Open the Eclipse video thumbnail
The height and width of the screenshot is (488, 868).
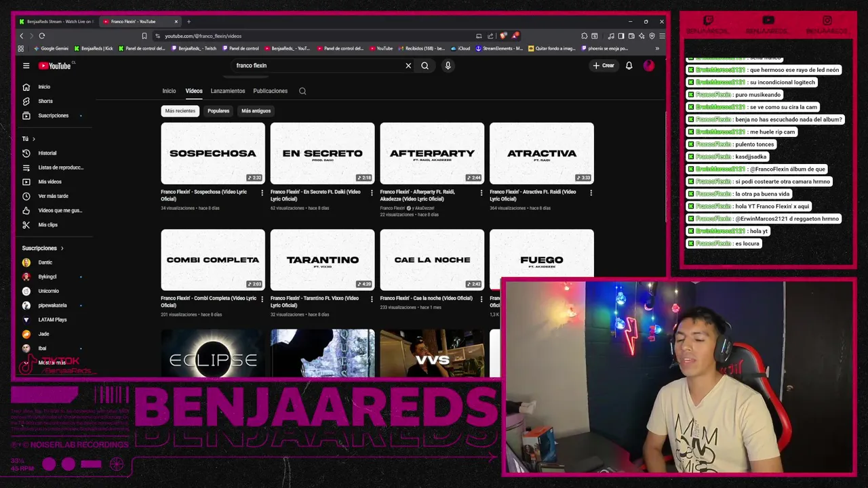213,353
